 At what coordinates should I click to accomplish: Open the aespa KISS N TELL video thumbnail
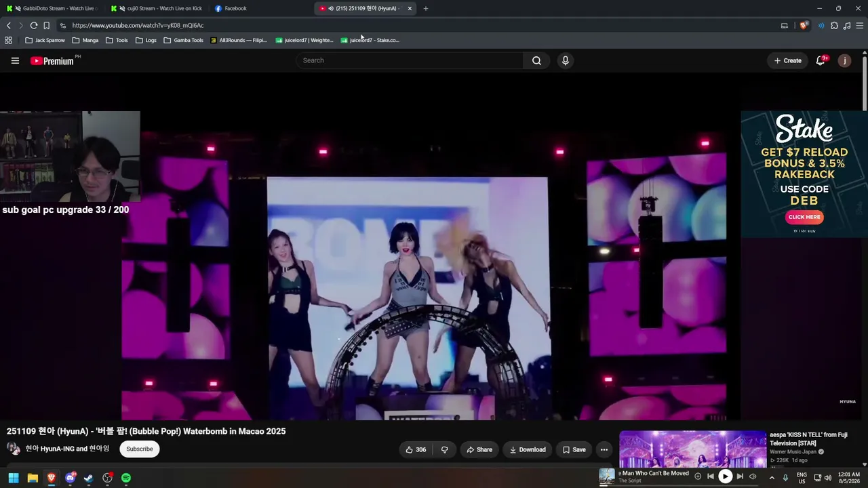click(x=692, y=449)
